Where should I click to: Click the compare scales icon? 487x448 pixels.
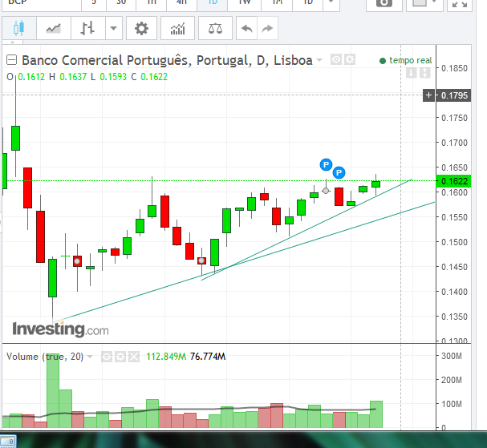[x=215, y=28]
